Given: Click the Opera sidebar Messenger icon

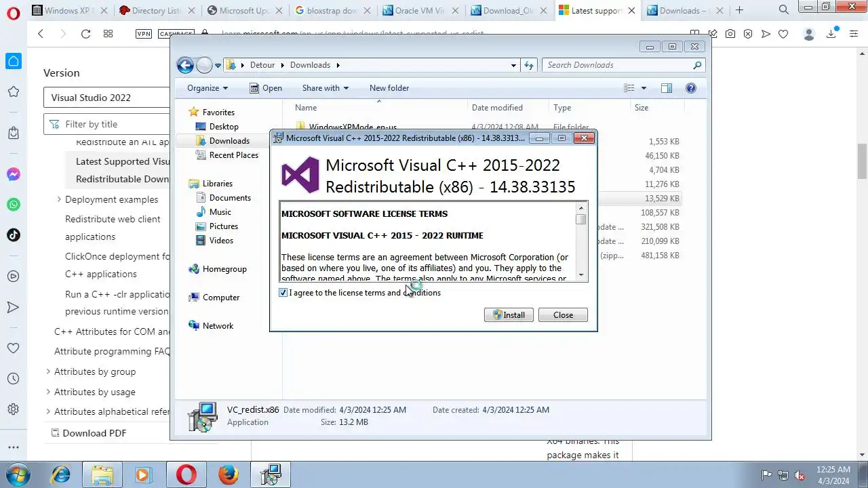Looking at the screenshot, I should [x=13, y=174].
